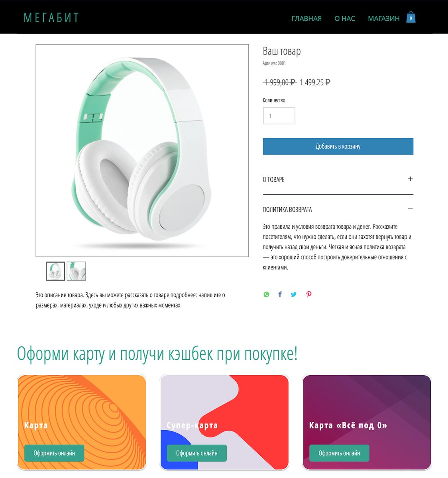
Task: Select the second headphones thumbnail
Action: (76, 271)
